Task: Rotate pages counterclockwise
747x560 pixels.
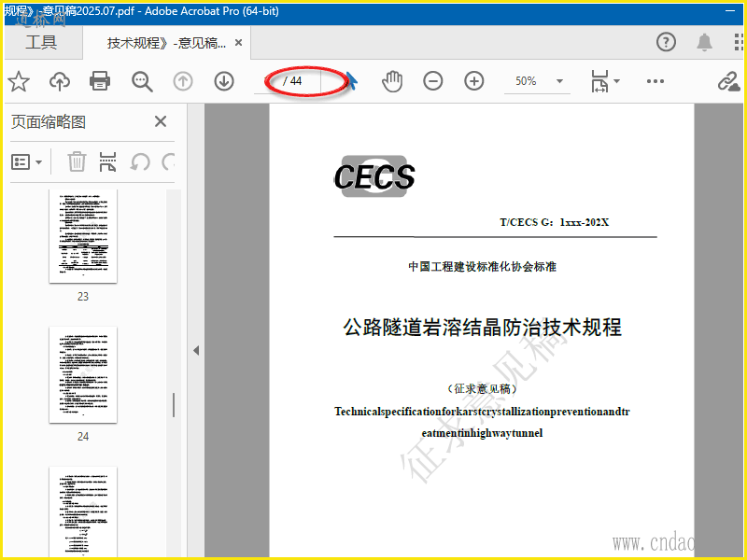Action: [x=140, y=161]
